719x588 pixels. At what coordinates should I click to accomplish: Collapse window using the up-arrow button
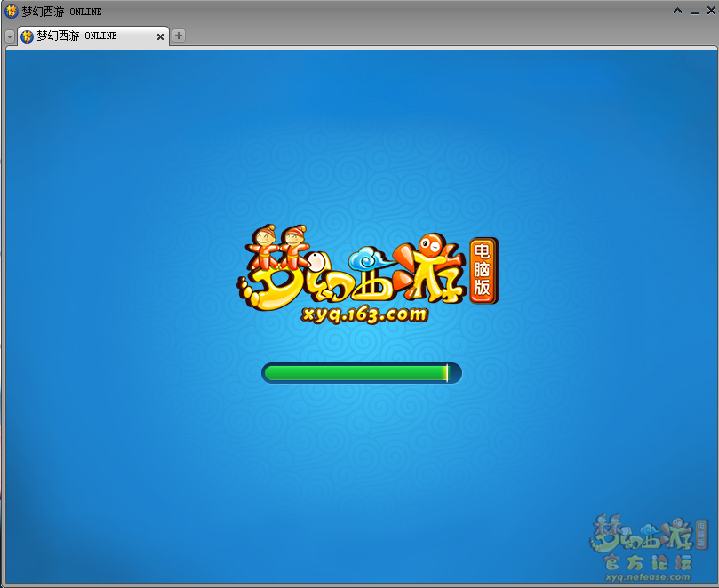(677, 11)
